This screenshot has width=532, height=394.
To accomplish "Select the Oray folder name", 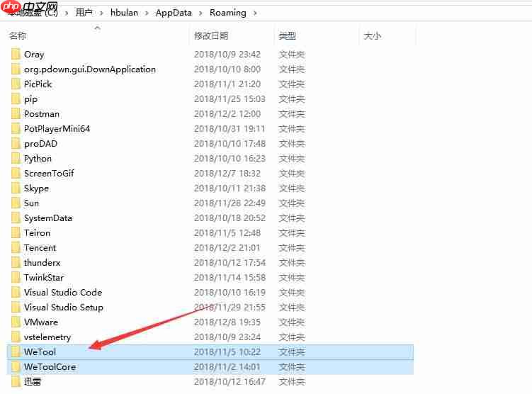I will click(34, 55).
